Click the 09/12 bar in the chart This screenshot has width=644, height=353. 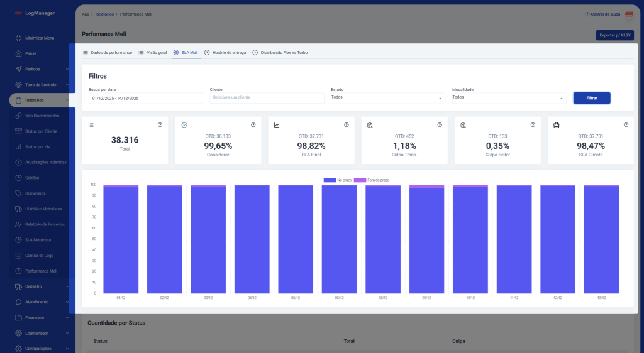point(426,239)
